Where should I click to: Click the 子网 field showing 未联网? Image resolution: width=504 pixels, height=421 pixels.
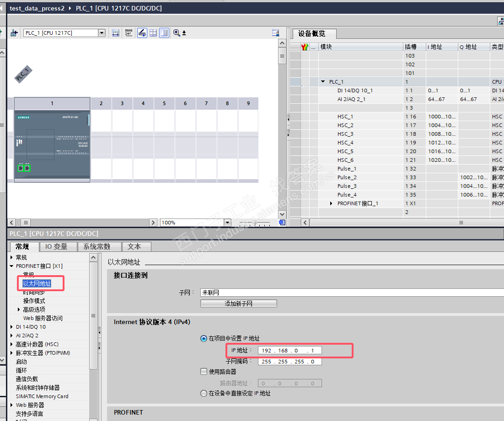352,293
